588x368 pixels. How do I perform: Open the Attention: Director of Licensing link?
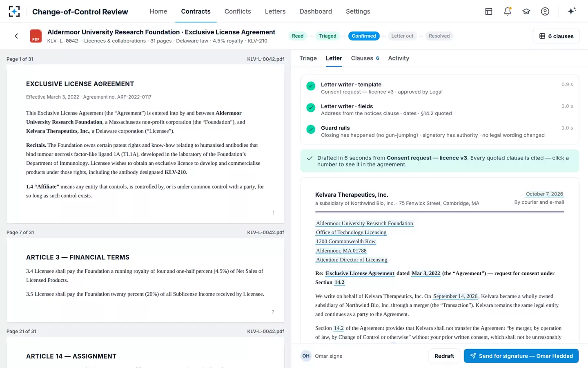pos(352,260)
